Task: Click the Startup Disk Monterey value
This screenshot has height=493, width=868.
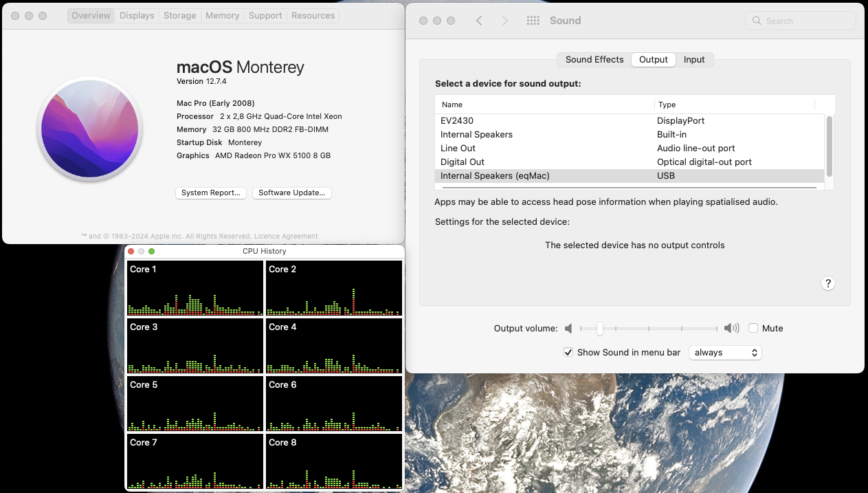Action: click(245, 143)
